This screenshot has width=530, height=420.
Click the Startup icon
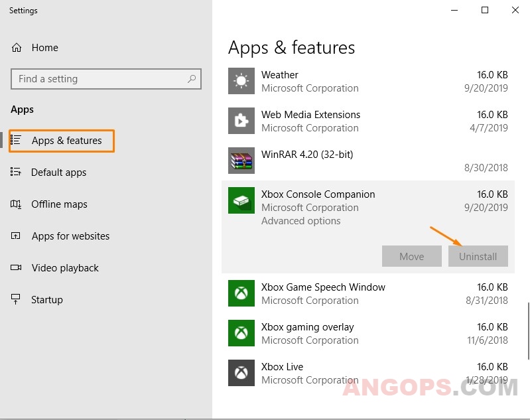click(x=16, y=299)
